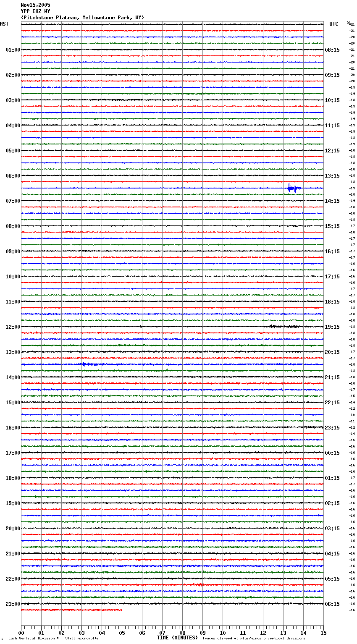
Task: Select the 17:00 MST time label
Action: (x=13, y=453)
